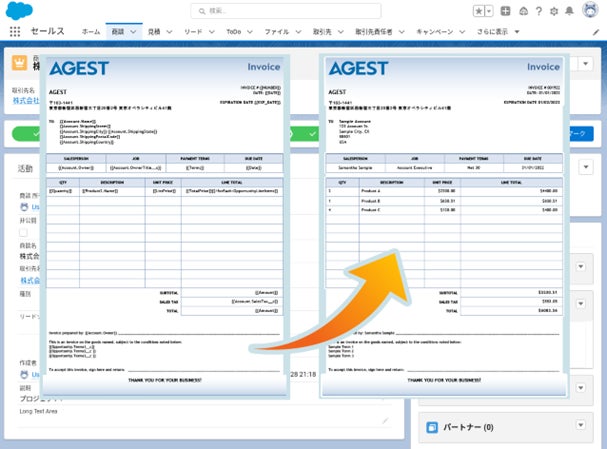Select the 活動 tab
This screenshot has height=449, width=607.
click(x=25, y=168)
